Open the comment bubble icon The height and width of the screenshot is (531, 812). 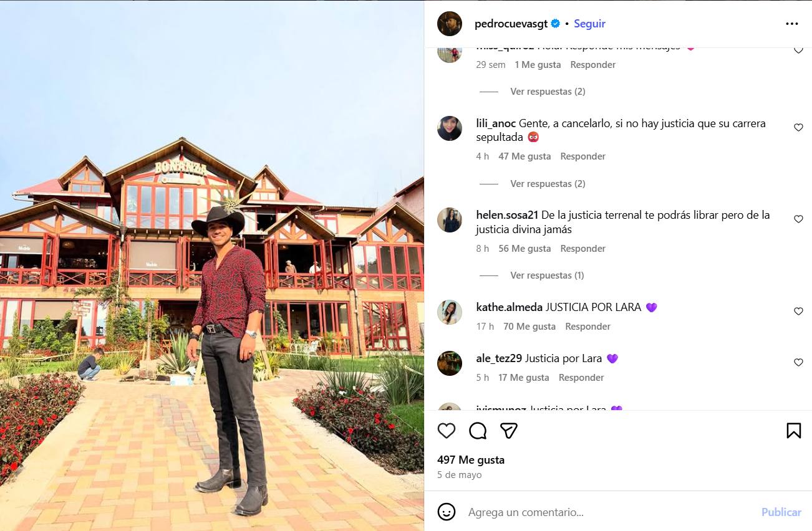(x=478, y=431)
